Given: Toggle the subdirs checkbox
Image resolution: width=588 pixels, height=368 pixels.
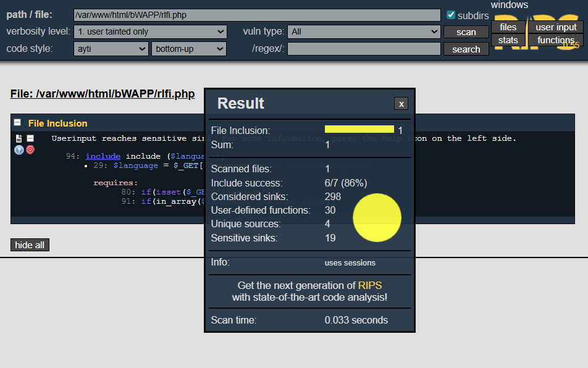Looking at the screenshot, I should (x=451, y=15).
